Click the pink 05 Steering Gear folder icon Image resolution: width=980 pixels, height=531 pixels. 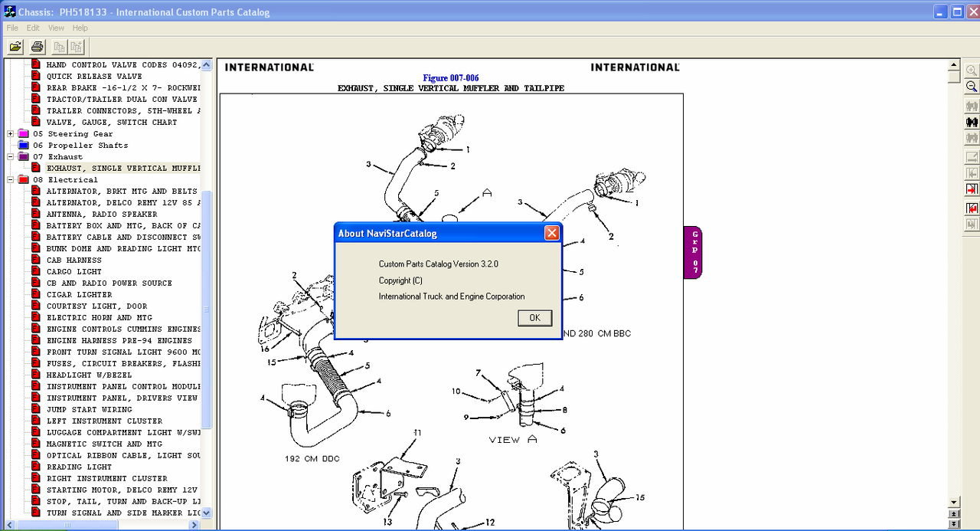(24, 133)
